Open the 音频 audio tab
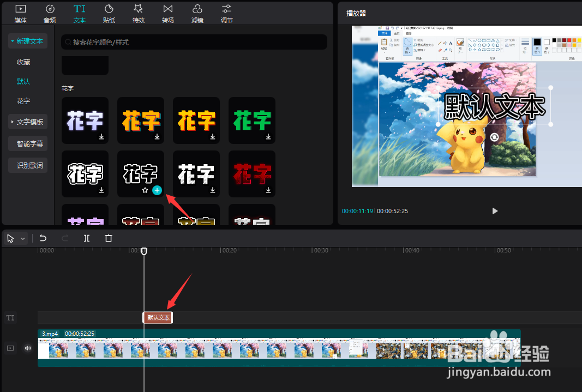The width and height of the screenshot is (582, 392). pos(50,14)
